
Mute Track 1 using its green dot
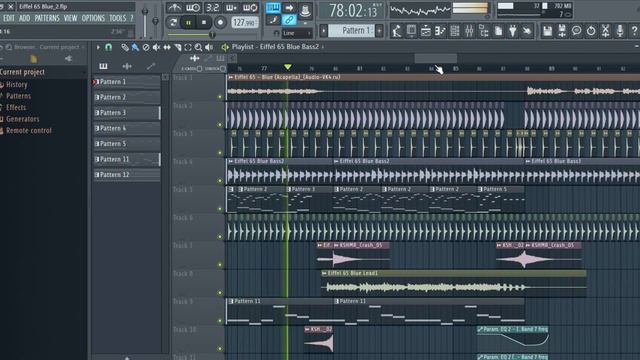(220, 97)
